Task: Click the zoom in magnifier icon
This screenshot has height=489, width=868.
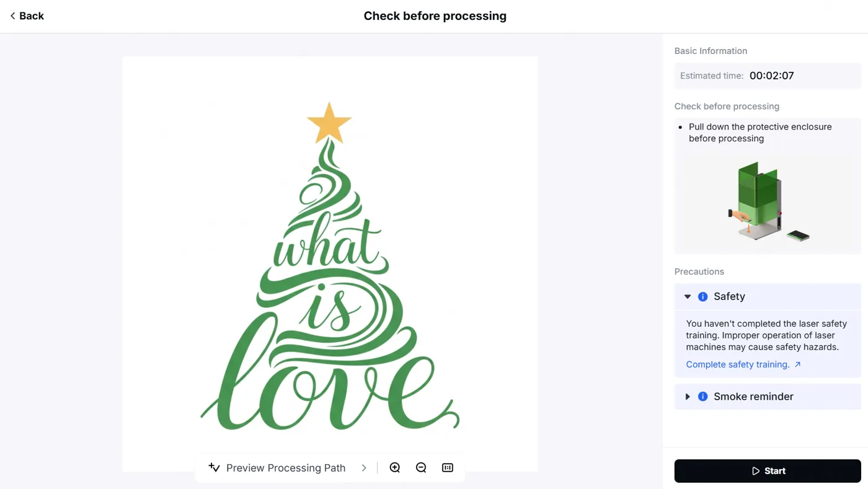Action: point(394,467)
